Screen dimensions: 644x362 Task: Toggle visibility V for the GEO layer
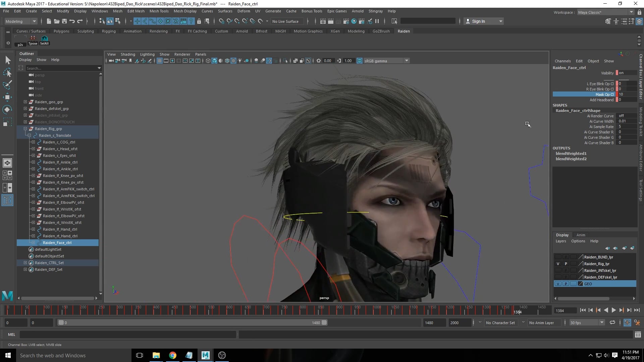point(558,284)
